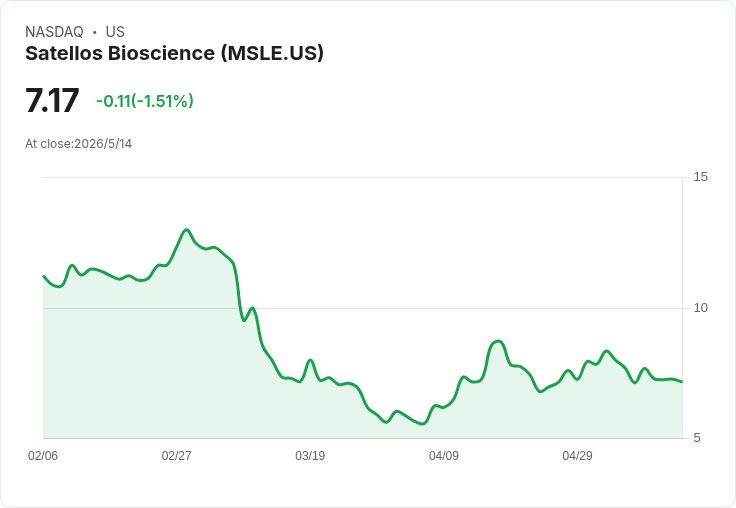This screenshot has height=508, width=736.
Task: Click the NASDAQ exchange label
Action: point(54,32)
